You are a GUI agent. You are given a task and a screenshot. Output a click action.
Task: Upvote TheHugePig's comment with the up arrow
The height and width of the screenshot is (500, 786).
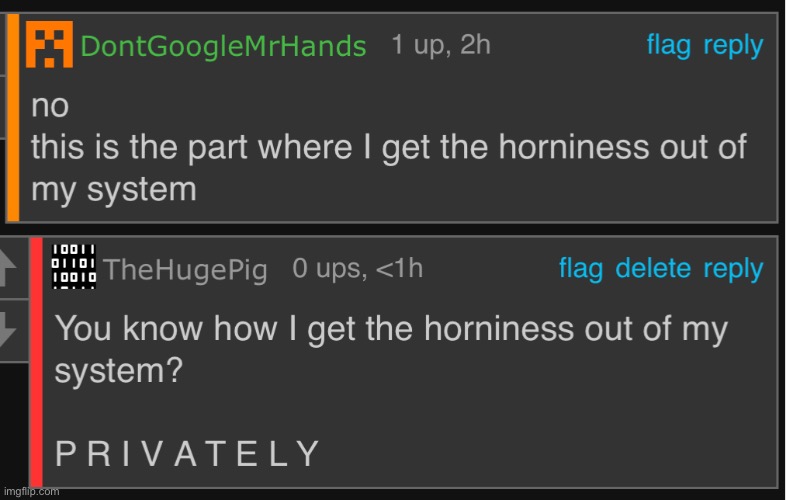tap(10, 269)
